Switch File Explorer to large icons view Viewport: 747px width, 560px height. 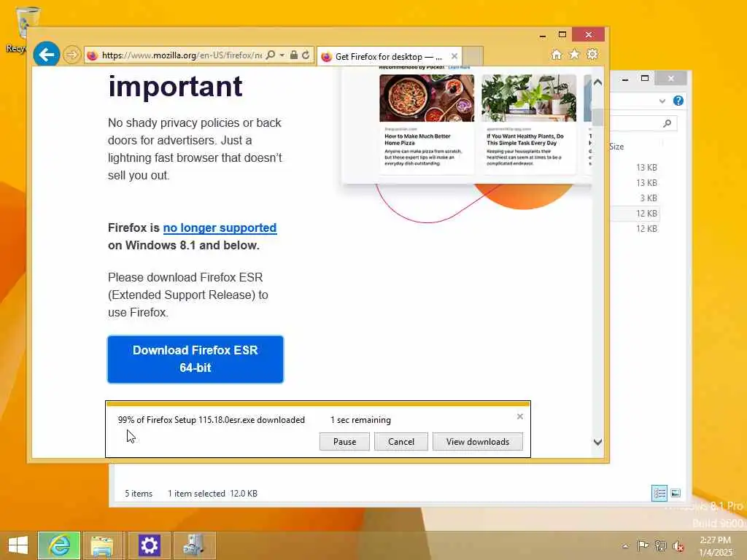(x=676, y=493)
